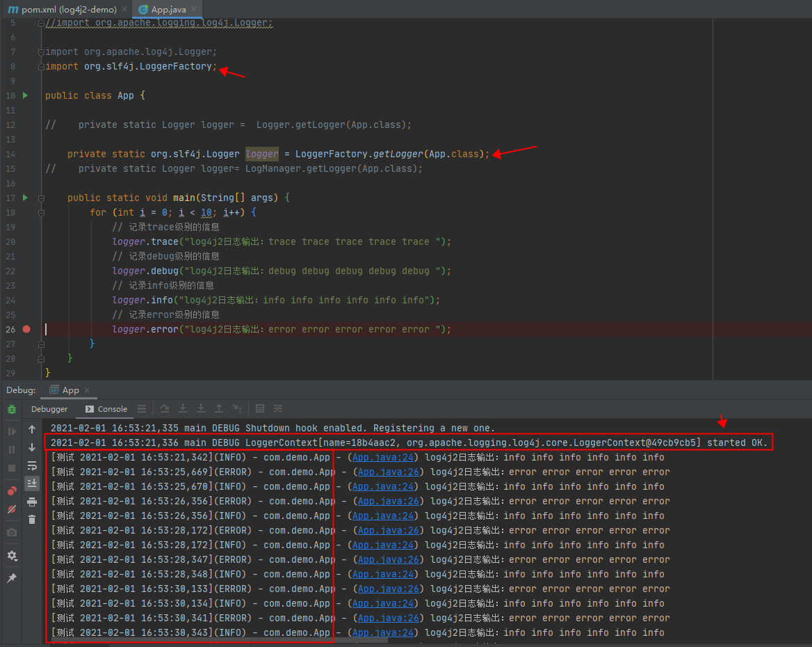This screenshot has height=647, width=812.
Task: Run class App from line 10 gutter
Action: [x=26, y=95]
